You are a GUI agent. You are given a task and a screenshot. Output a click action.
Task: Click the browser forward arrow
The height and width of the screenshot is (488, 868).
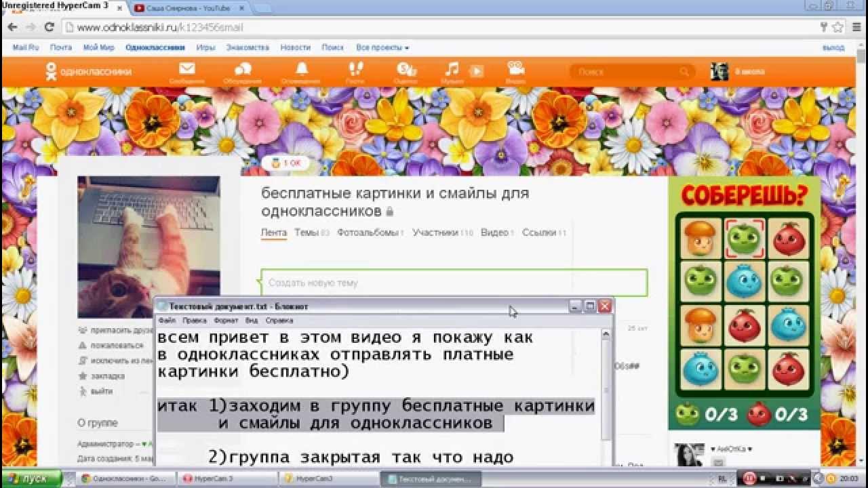(x=31, y=28)
